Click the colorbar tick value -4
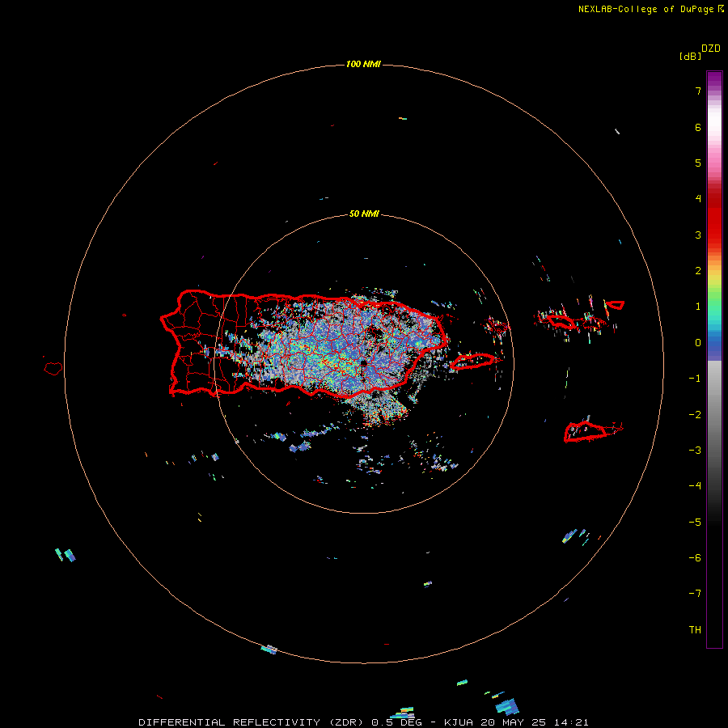 tap(695, 485)
